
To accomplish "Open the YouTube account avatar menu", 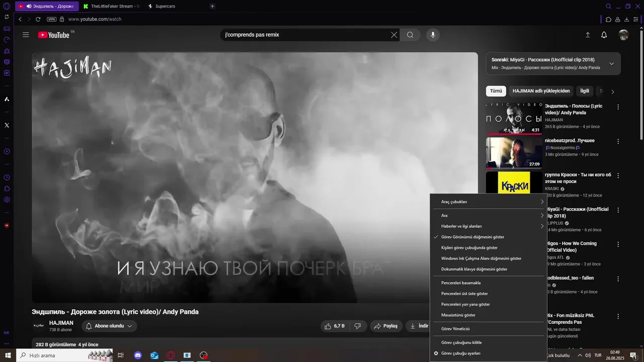I will [x=623, y=35].
